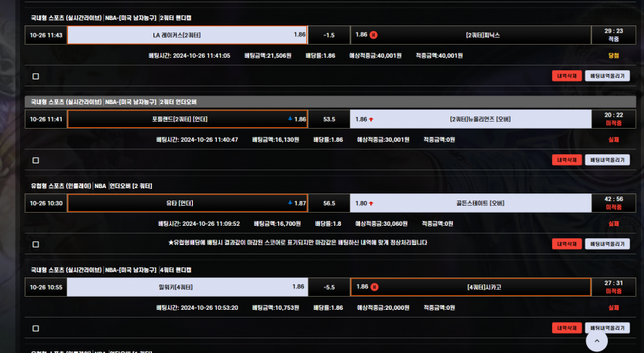Click blue down arrow in Portland under cell

(290, 119)
